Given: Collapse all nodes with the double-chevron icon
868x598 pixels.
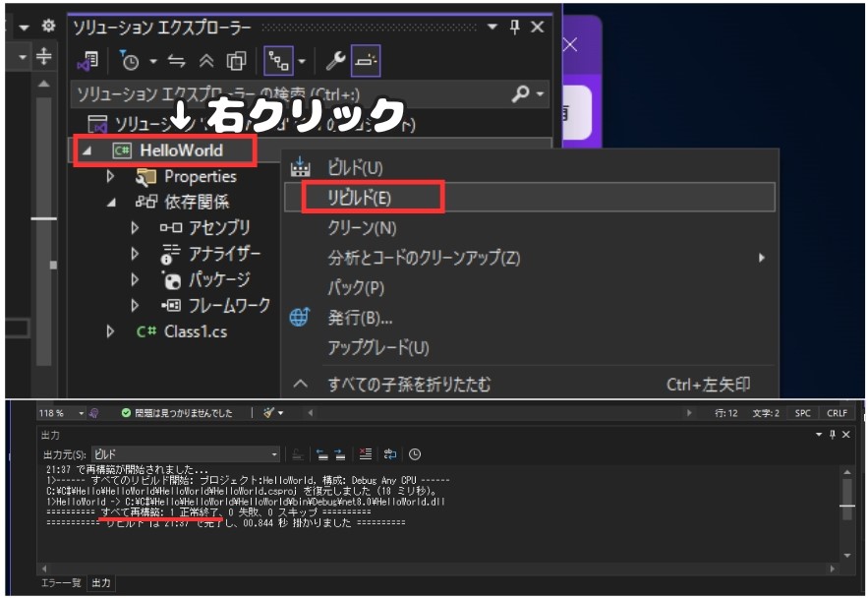Looking at the screenshot, I should coord(206,61).
